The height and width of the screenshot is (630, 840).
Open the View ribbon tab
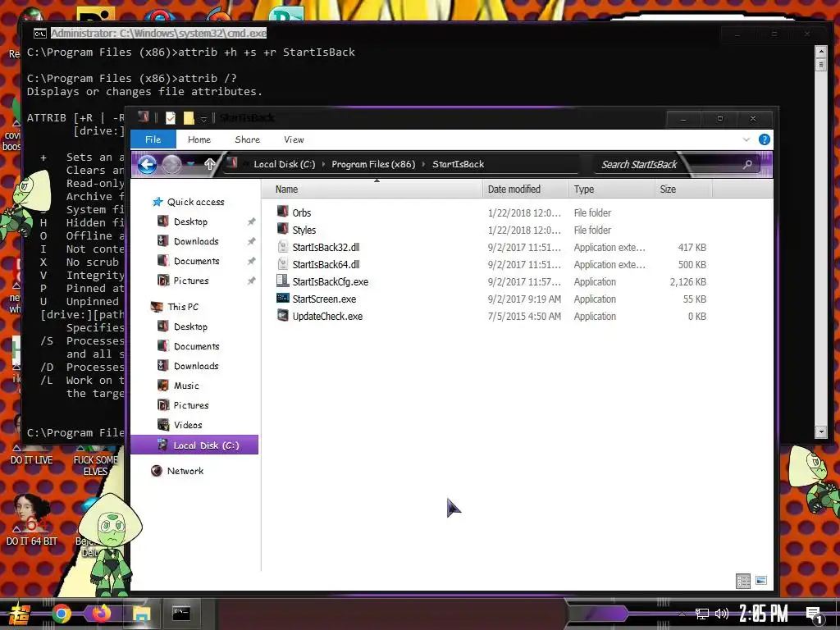click(x=294, y=139)
